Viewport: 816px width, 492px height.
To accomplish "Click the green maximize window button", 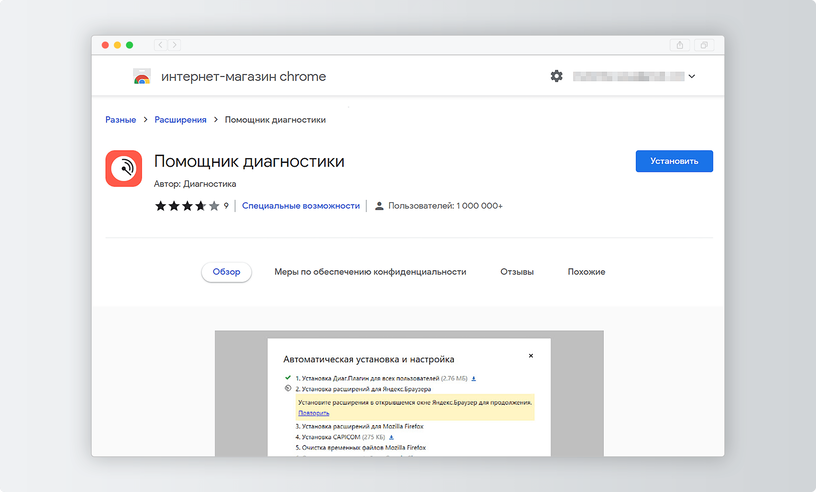I will pos(130,45).
